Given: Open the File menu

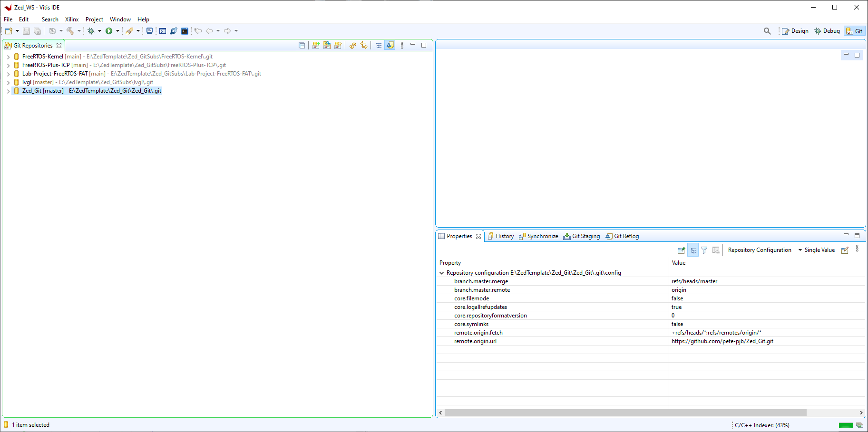Looking at the screenshot, I should [8, 19].
